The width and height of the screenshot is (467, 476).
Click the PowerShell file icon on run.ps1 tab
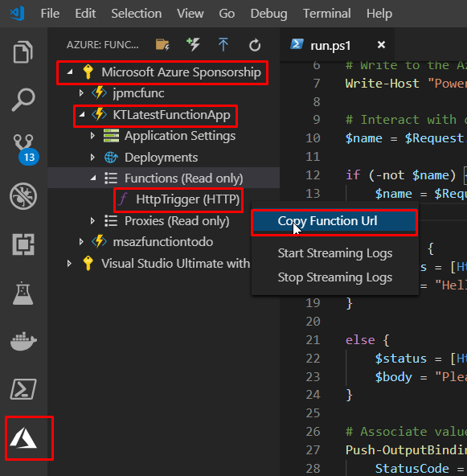pyautogui.click(x=297, y=44)
